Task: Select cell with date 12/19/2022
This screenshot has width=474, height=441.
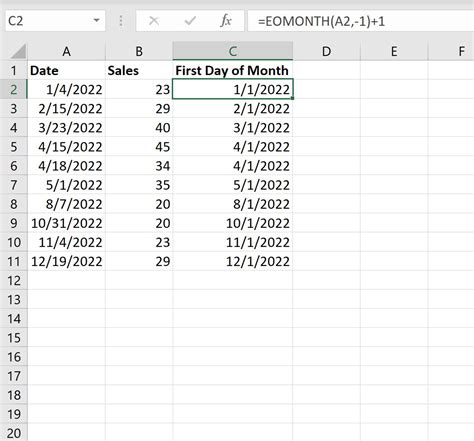Action: tap(66, 261)
